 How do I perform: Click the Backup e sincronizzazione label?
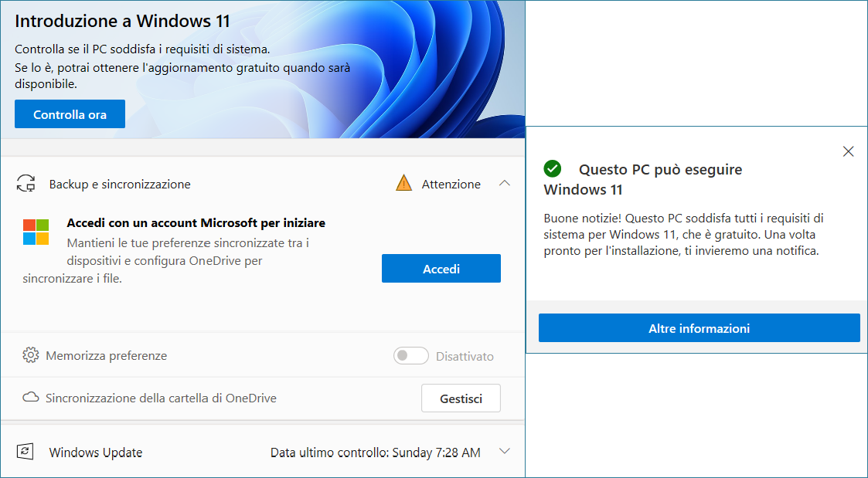[120, 185]
